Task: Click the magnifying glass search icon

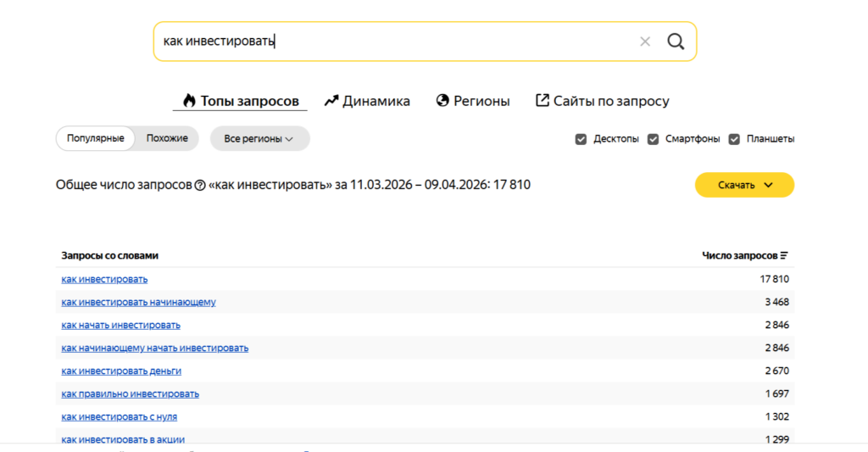Action: (x=675, y=42)
